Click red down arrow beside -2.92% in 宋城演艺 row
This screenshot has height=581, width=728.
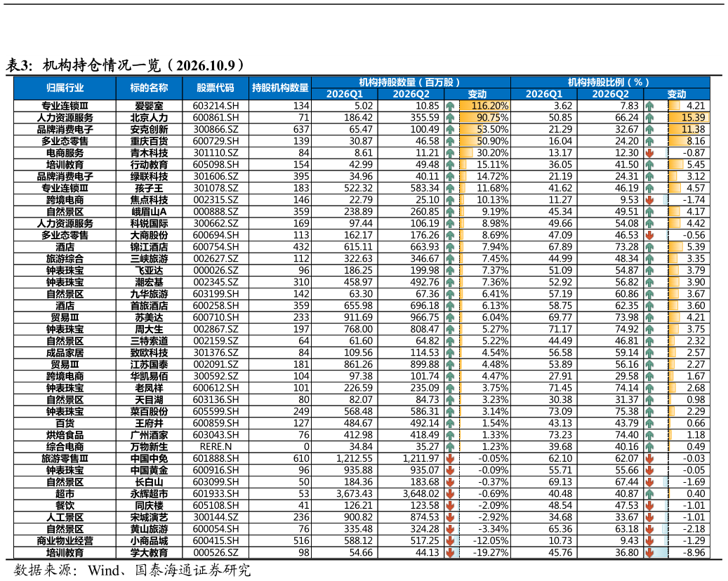(x=450, y=517)
